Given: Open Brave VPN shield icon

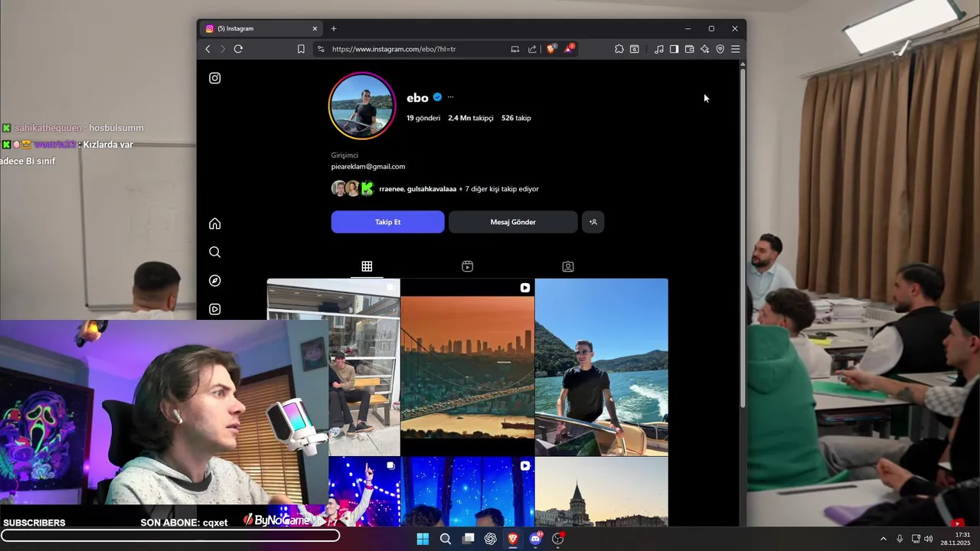Looking at the screenshot, I should coord(720,49).
